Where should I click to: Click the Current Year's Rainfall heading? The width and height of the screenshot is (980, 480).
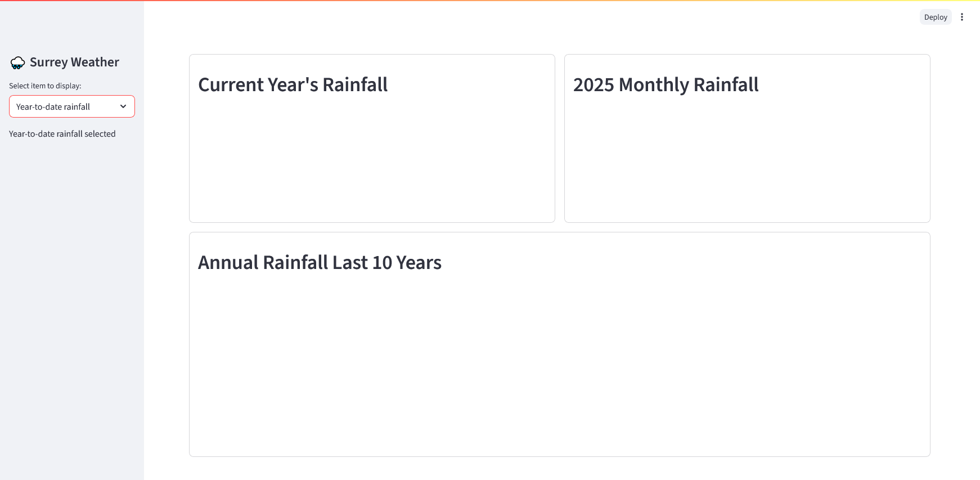pos(293,84)
